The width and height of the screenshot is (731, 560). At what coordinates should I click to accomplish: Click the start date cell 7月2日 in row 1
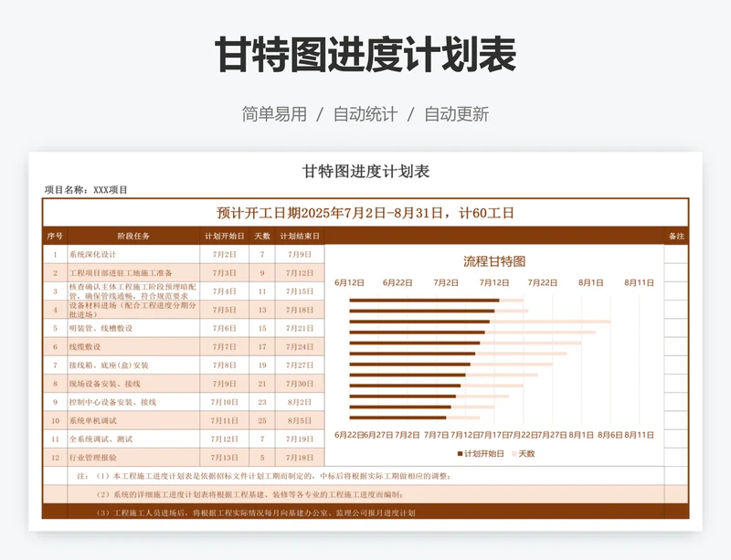tap(224, 254)
